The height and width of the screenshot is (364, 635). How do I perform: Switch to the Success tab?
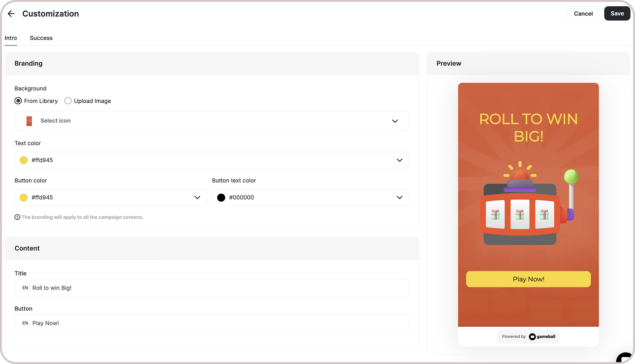pyautogui.click(x=41, y=38)
